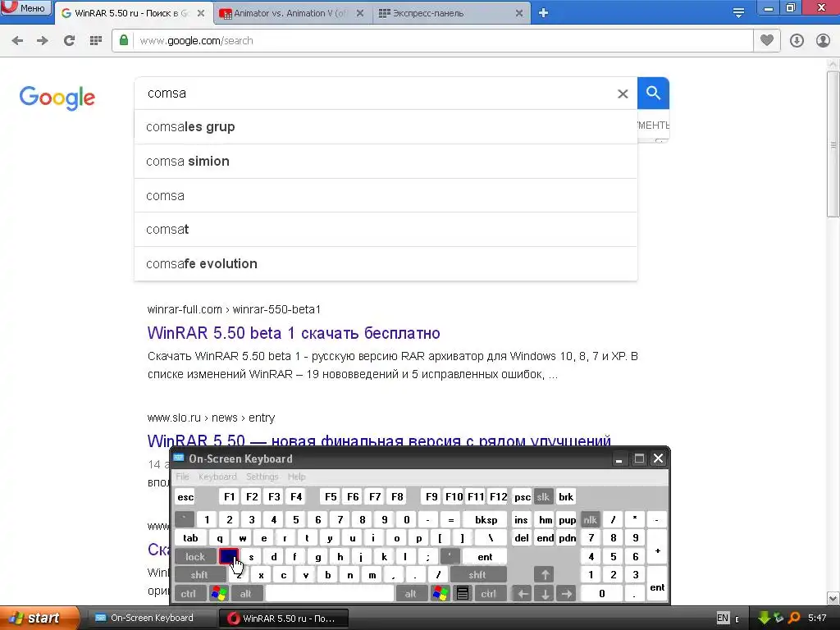Open Help menu in On-Screen Keyboard
The height and width of the screenshot is (630, 840).
[296, 477]
